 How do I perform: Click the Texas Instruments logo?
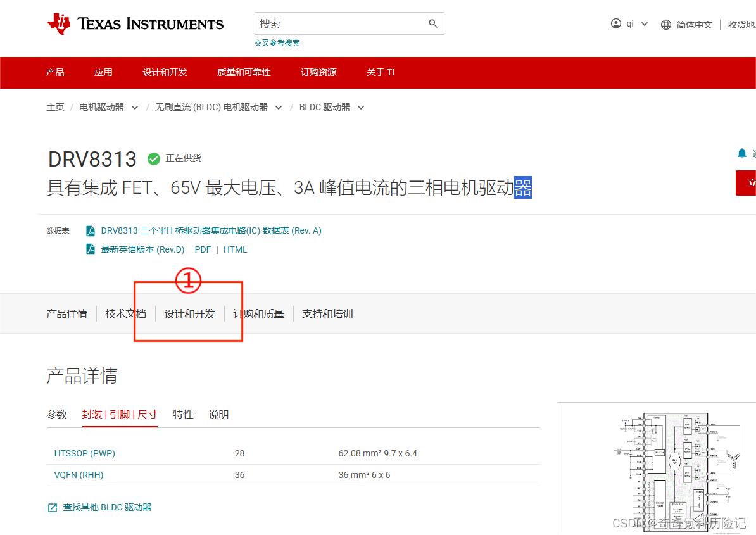[135, 23]
